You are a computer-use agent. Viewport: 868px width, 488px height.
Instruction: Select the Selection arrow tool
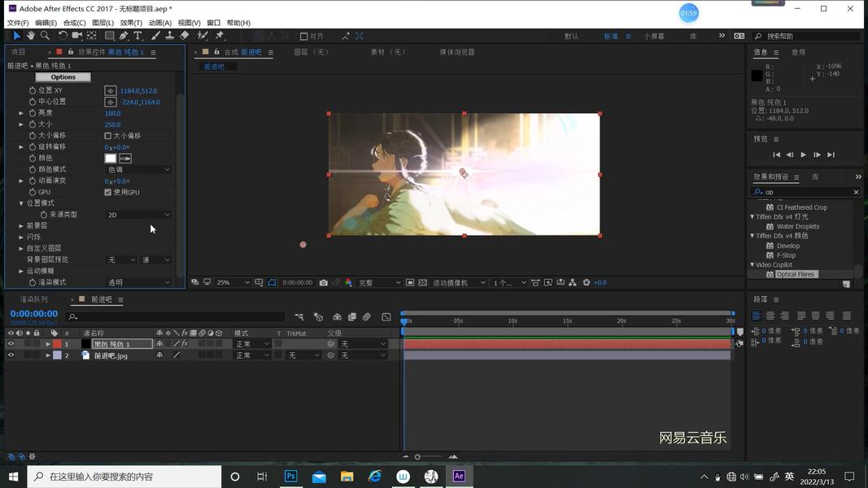16,36
